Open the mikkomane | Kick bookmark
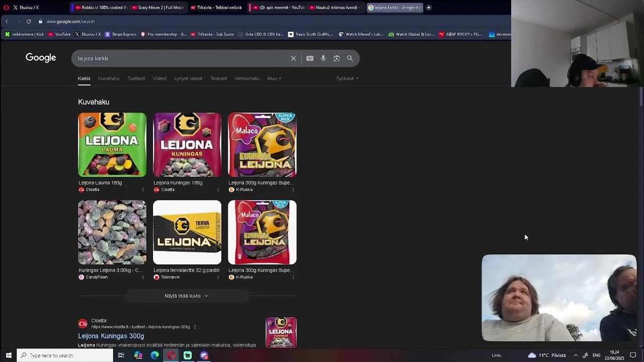Screen dimensions: 644x362 click(24, 34)
